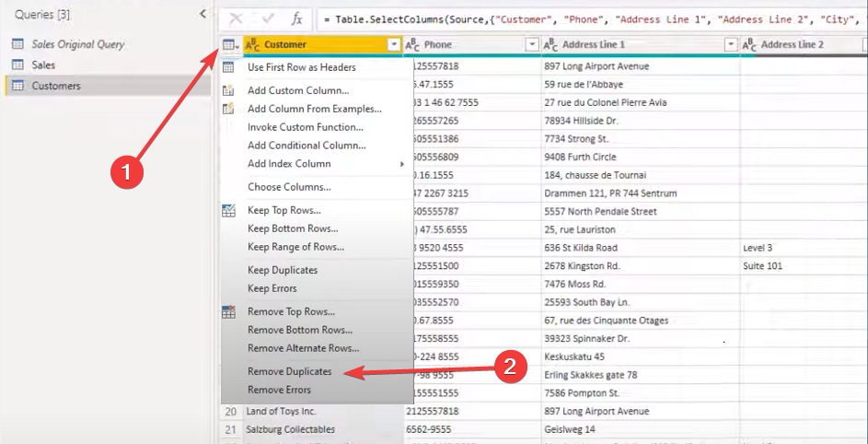
Task: Click the ABC type icon on Address Line 2
Action: point(749,44)
